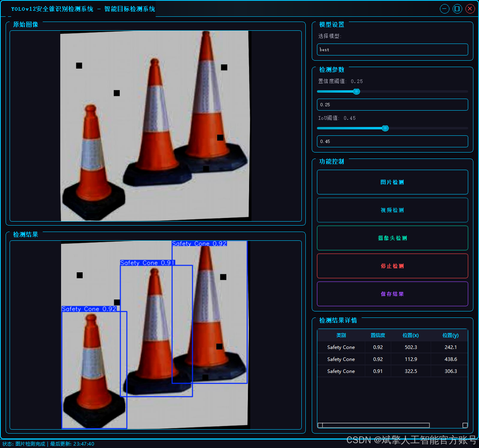Select the 位置(x) column header

coord(411,335)
